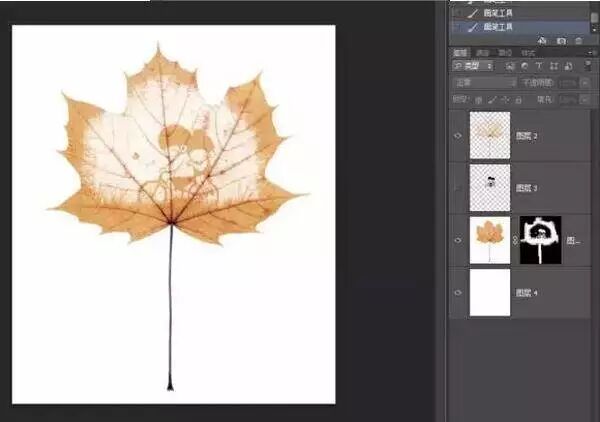Select the truncated name of masked layer
The height and width of the screenshot is (422, 600).
pos(573,241)
